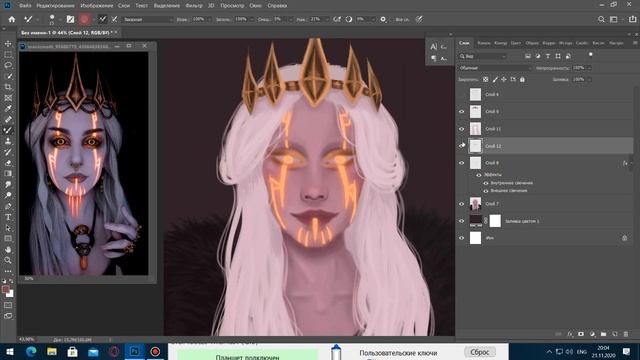The width and height of the screenshot is (640, 360).
Task: Open the Фильтр menu
Action: [194, 6]
